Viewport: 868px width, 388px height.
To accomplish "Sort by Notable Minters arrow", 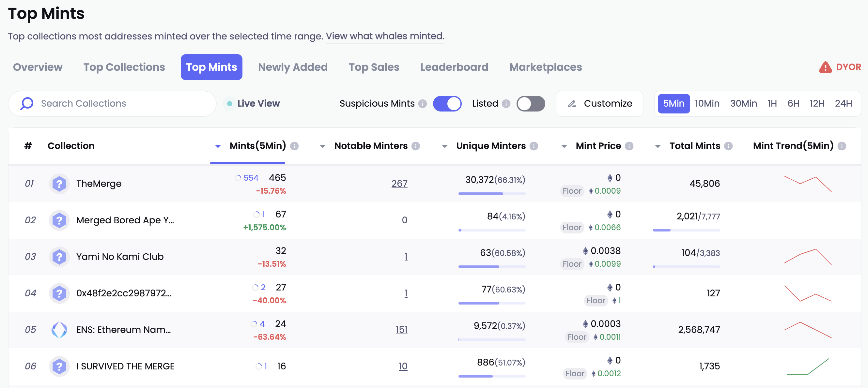I will (322, 146).
